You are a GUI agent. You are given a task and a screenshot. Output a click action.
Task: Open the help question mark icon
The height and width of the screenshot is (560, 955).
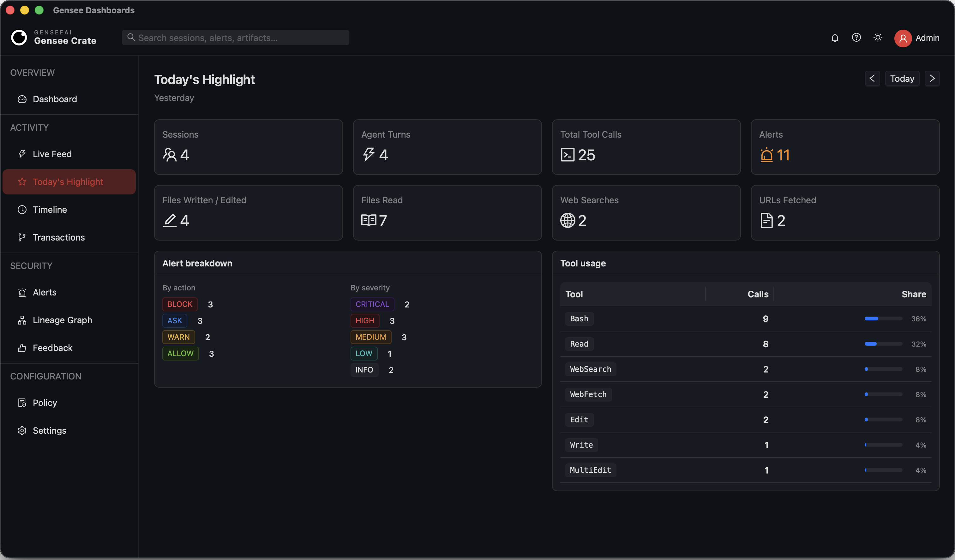point(856,38)
